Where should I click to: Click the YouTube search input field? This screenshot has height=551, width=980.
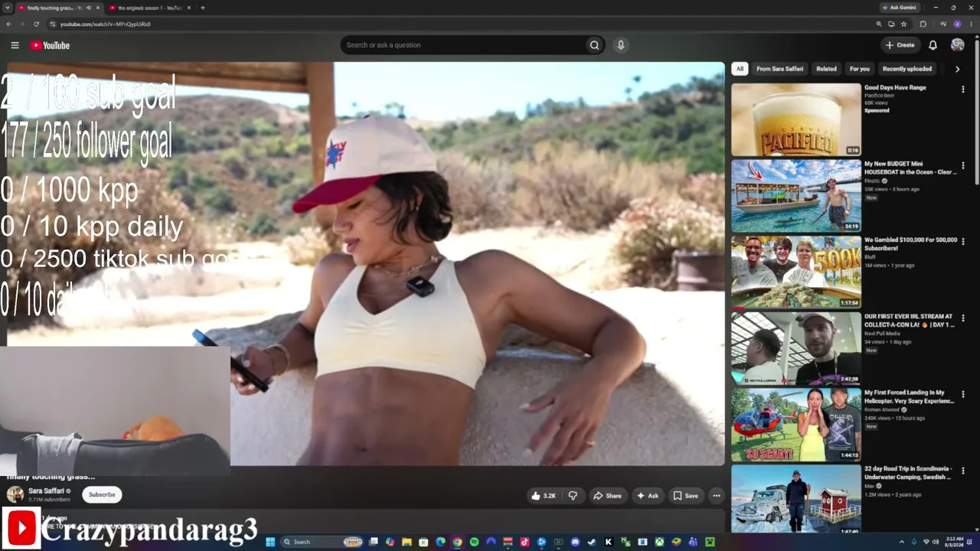pyautogui.click(x=462, y=45)
